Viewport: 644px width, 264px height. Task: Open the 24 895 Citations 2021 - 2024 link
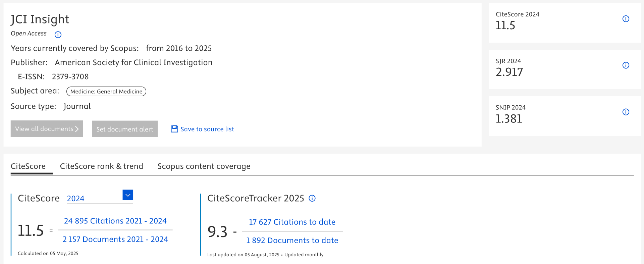click(115, 221)
